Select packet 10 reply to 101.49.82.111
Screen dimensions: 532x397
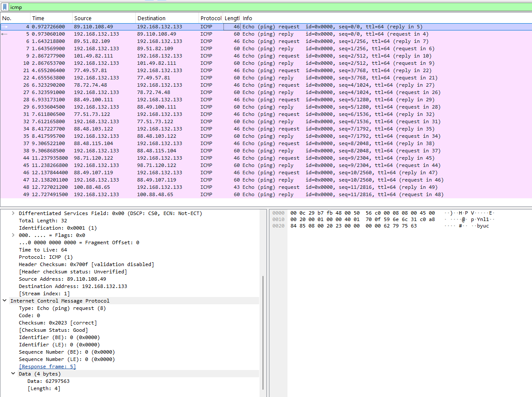266,63
